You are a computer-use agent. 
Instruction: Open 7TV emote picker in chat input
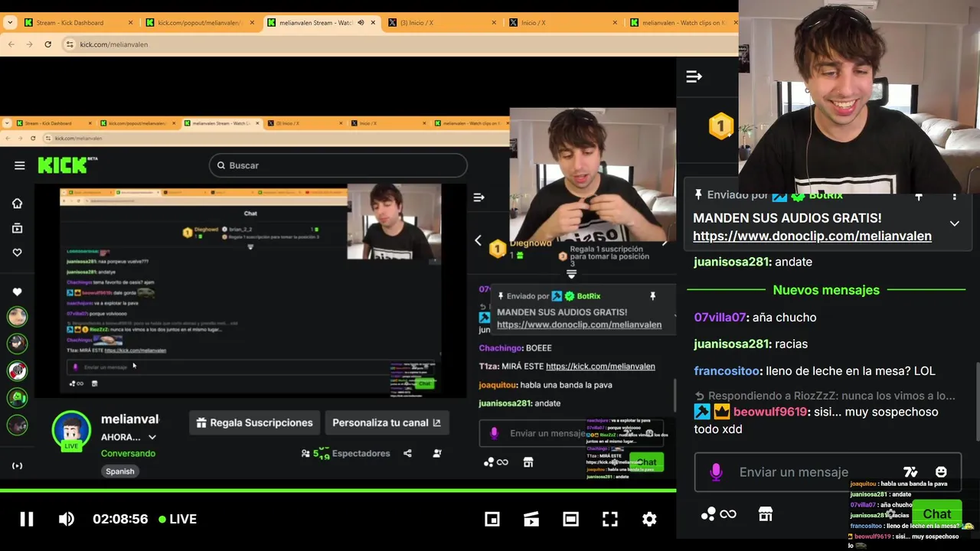pyautogui.click(x=910, y=472)
